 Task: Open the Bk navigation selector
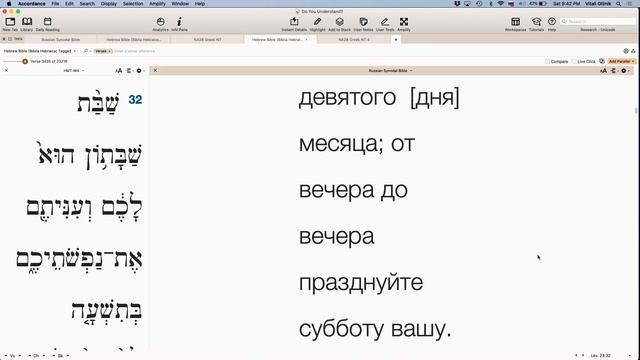click(x=60, y=356)
